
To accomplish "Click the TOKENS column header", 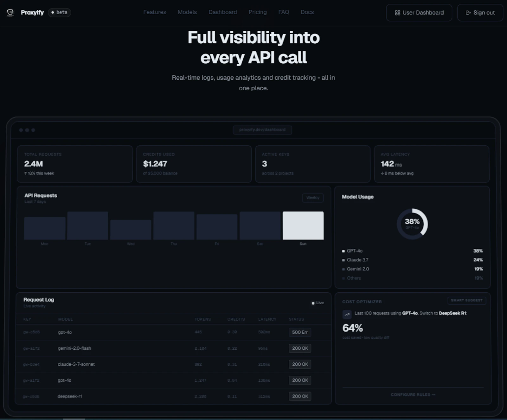I will (203, 319).
